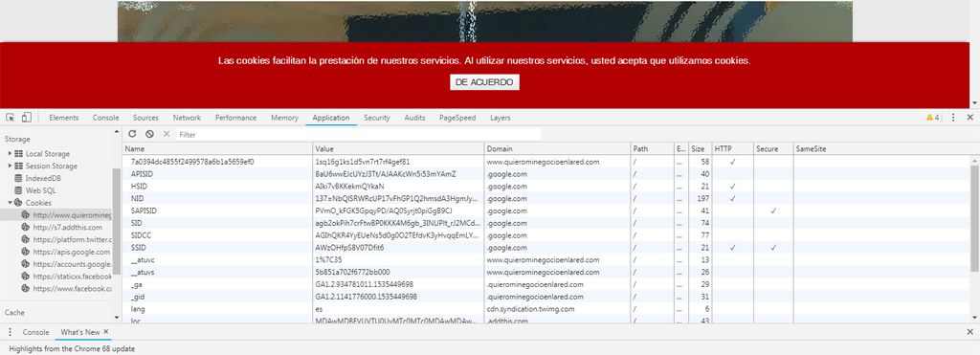
Task: Sort cookies by the Value column header
Action: click(x=398, y=148)
